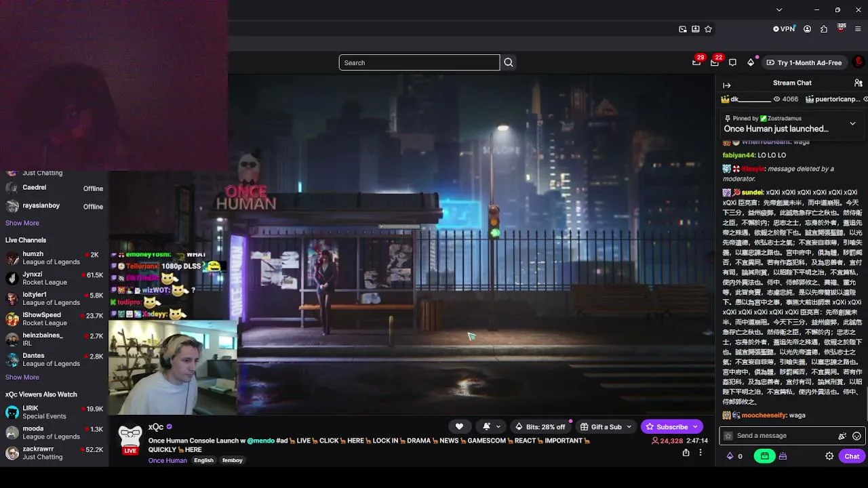
Task: Bookmark the page with star icon
Action: click(708, 29)
